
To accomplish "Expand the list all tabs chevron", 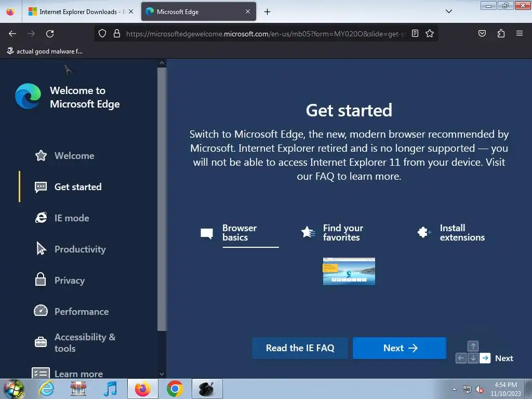I will pos(448,11).
